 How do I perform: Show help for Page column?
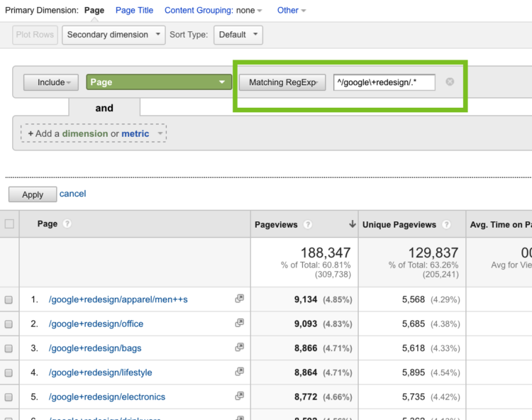(x=67, y=223)
